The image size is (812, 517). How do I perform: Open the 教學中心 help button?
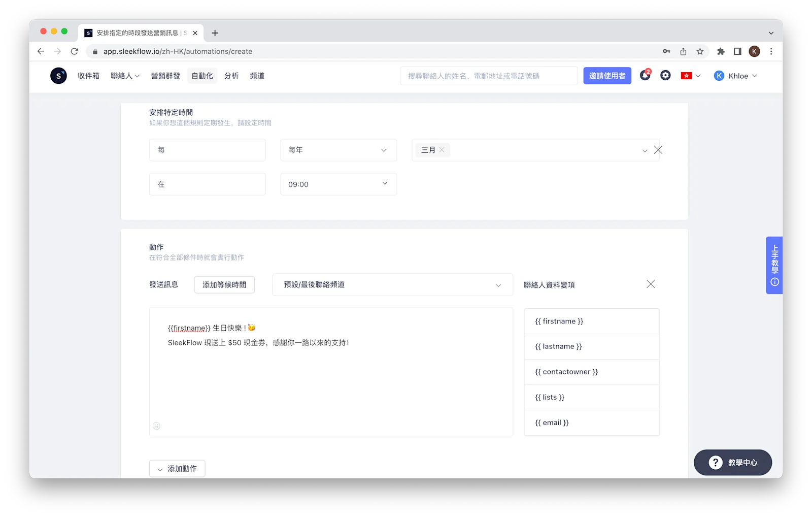(733, 463)
